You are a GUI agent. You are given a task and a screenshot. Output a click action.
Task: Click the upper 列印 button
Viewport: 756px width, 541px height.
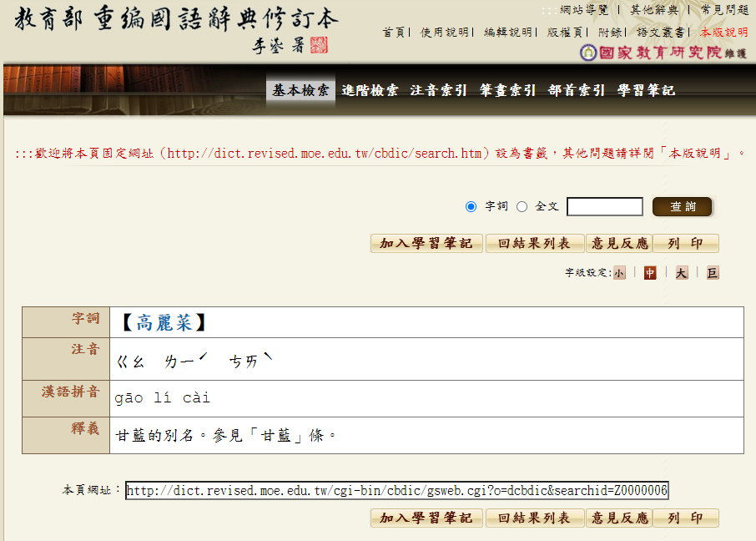(686, 243)
